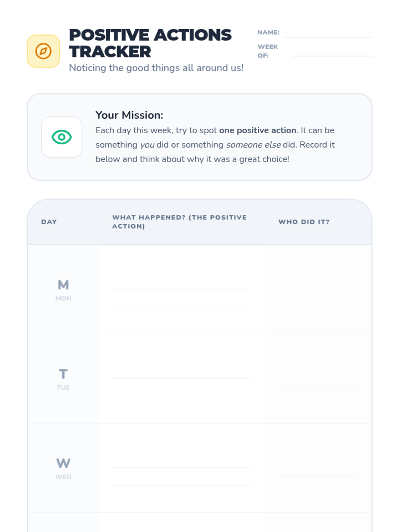This screenshot has height=532, width=399.
Task: Click Monday's Who Did It line
Action: pyautogui.click(x=318, y=298)
